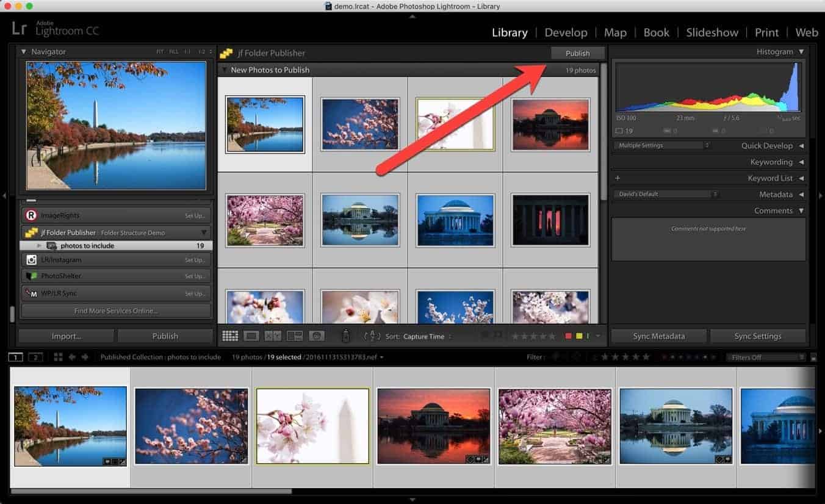Screen dimensions: 825x504
Task: Switch to Loupe view icon
Action: tap(251, 336)
